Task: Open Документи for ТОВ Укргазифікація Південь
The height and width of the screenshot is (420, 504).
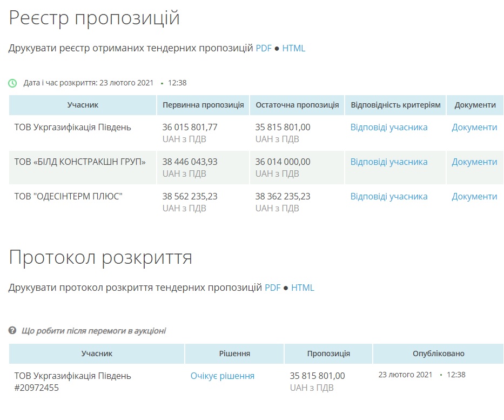Action: 474,128
